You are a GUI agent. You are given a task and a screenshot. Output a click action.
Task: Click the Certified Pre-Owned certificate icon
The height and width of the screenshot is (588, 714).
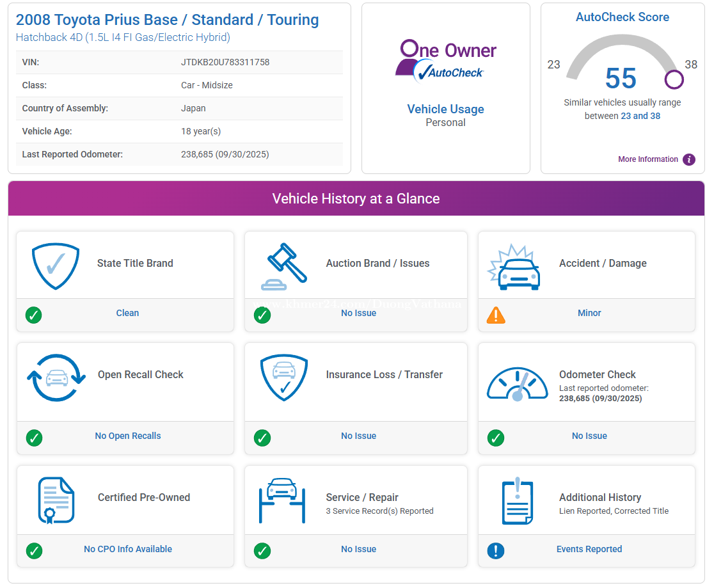tap(56, 500)
